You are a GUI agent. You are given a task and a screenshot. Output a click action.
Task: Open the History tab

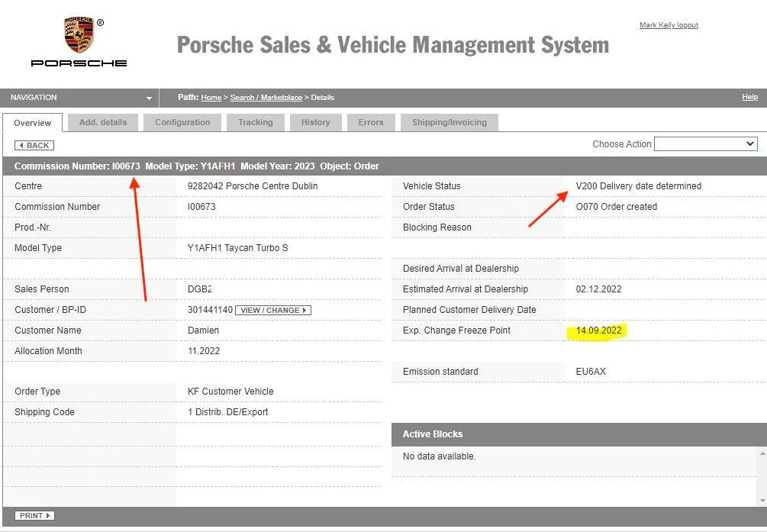[x=315, y=122]
